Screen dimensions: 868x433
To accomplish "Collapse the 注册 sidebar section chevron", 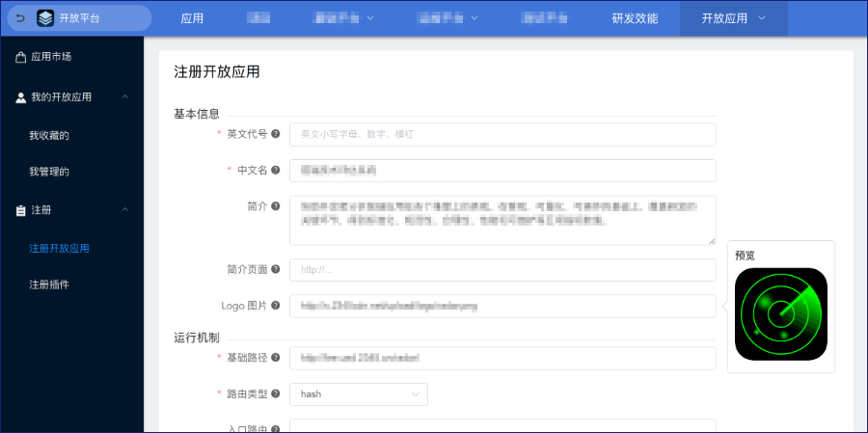I will tap(125, 210).
